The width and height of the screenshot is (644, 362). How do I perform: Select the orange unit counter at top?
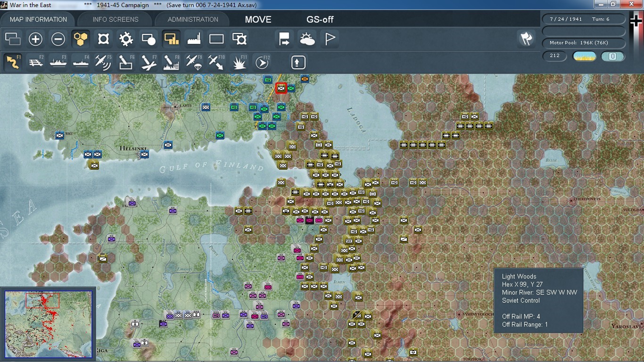coord(305,79)
